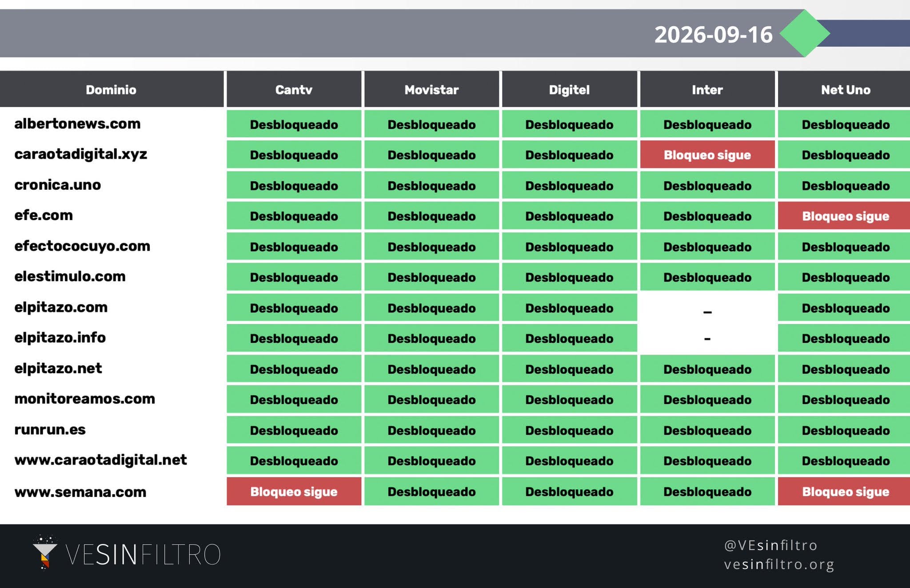This screenshot has height=588, width=910.
Task: Click the Dominio column header
Action: click(111, 89)
